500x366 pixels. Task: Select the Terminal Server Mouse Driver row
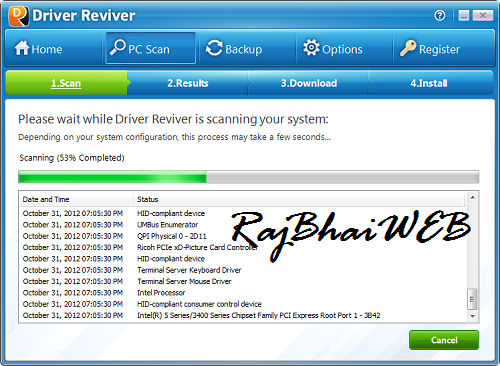coord(243,281)
